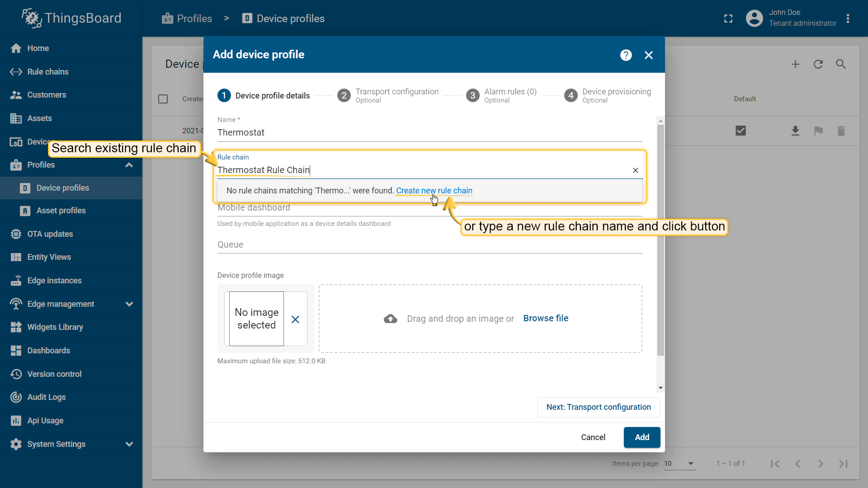Open the user menu three-dots icon
This screenshot has width=868, height=488.
click(x=848, y=19)
